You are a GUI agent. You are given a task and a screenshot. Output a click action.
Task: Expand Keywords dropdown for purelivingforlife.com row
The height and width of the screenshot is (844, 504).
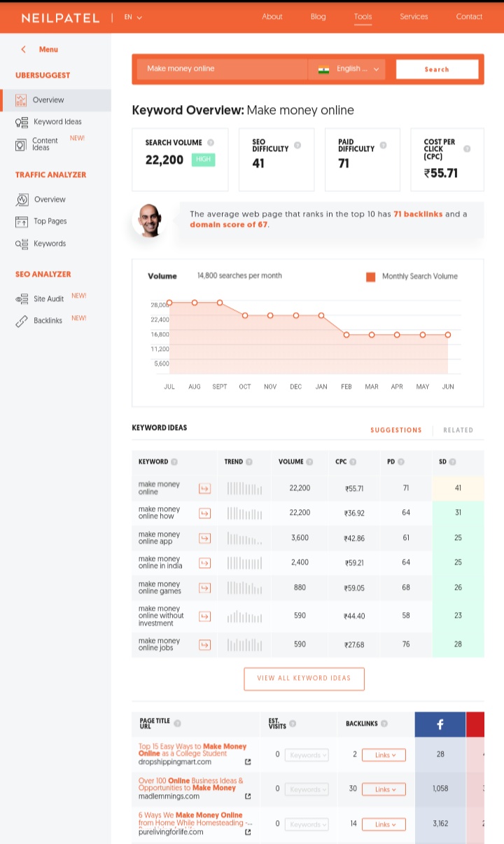tap(306, 824)
